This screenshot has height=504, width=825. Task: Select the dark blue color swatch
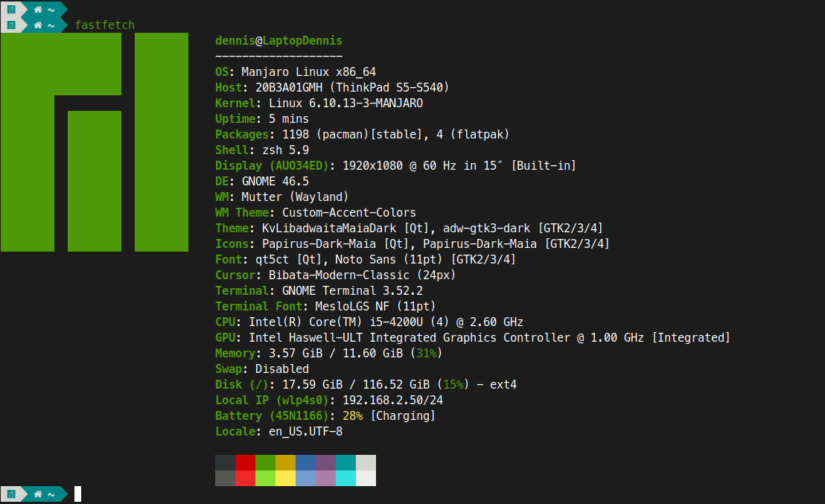305,462
